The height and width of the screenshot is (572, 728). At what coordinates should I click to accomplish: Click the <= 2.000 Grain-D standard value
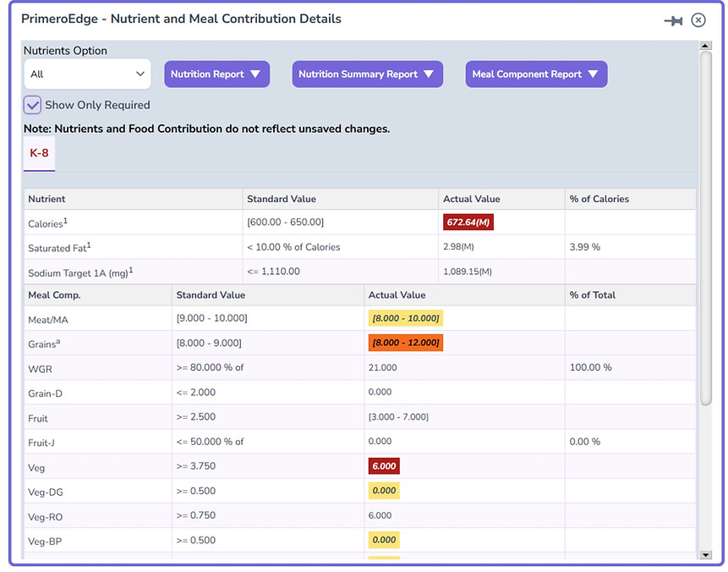[x=196, y=393]
